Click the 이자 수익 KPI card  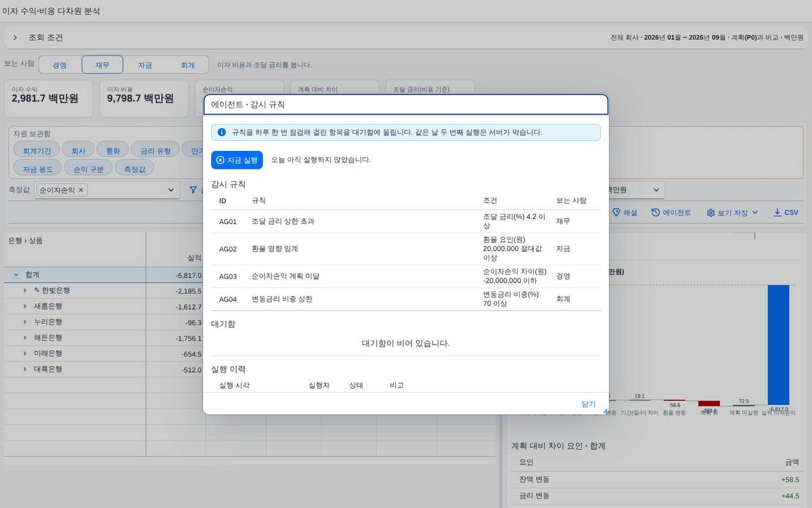pyautogui.click(x=49, y=99)
